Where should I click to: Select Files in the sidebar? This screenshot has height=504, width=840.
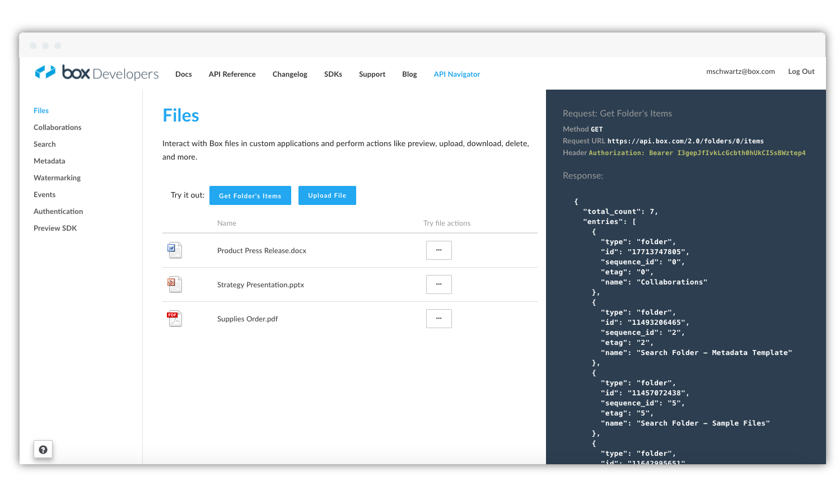pos(41,110)
